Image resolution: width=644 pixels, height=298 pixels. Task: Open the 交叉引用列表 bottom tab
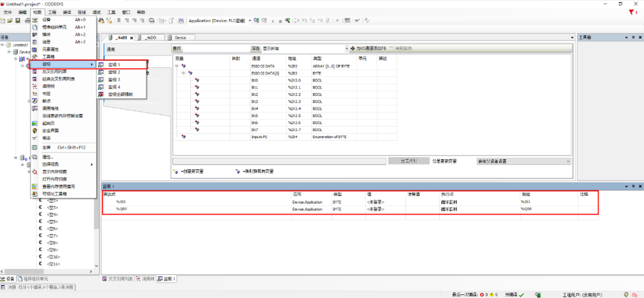(x=119, y=279)
